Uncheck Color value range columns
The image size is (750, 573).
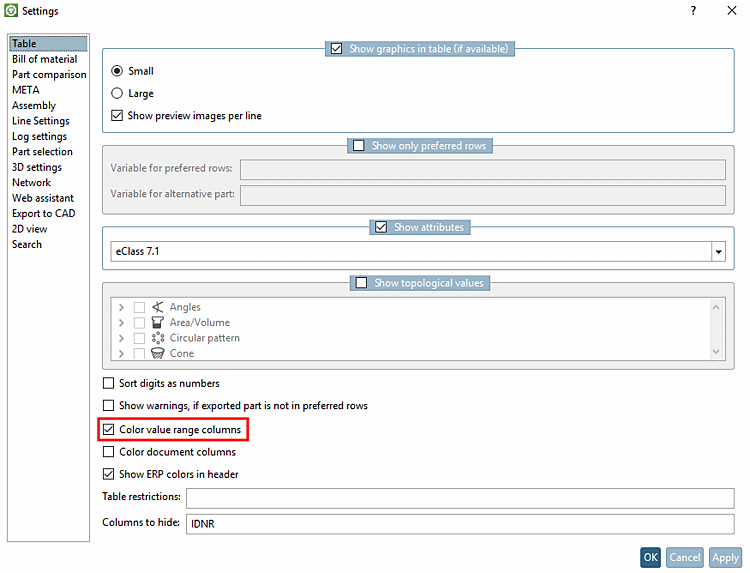pos(109,430)
